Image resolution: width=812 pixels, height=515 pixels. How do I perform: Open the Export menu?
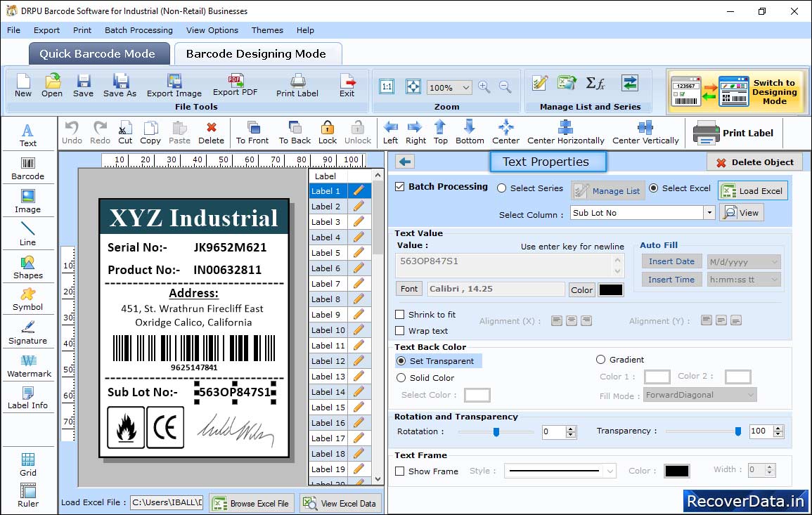point(46,30)
